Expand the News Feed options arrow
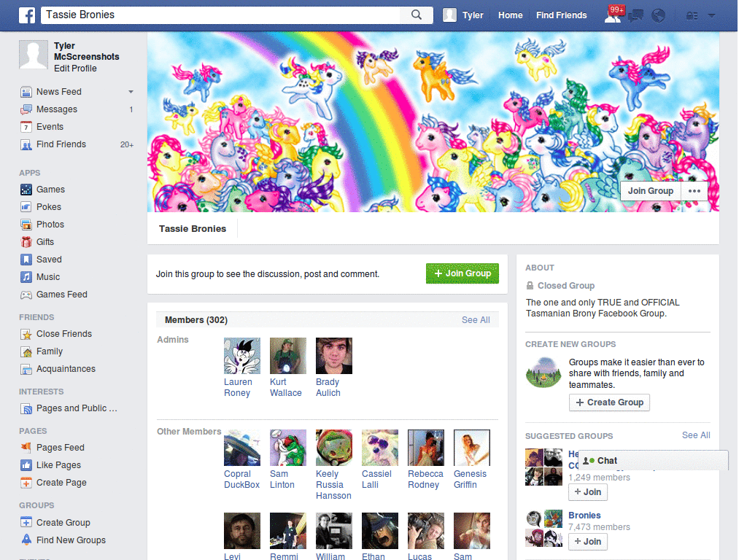The image size is (747, 560). (x=131, y=92)
